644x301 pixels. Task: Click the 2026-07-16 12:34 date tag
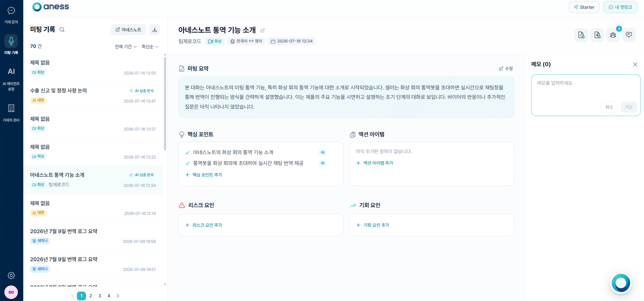[x=292, y=41]
